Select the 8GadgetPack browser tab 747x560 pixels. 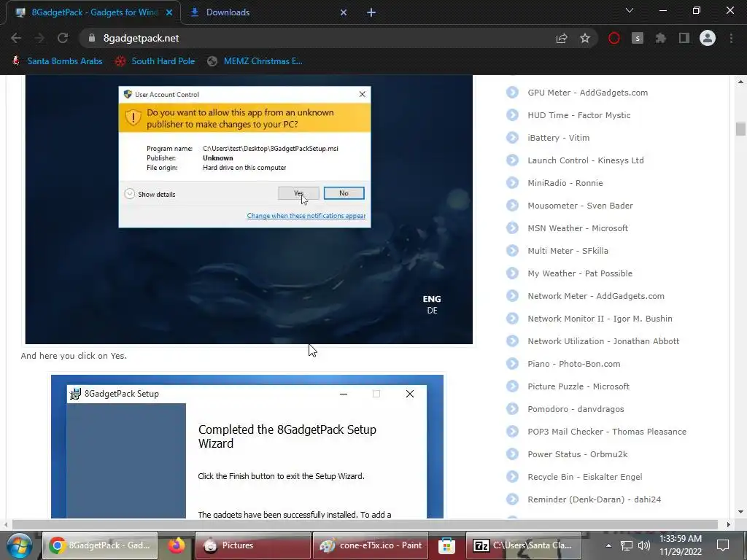(x=94, y=12)
